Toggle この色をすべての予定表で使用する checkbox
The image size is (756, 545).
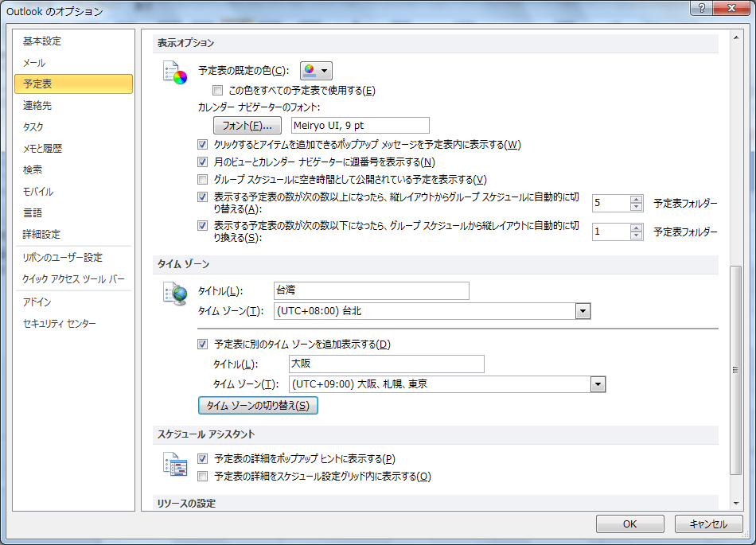click(218, 91)
